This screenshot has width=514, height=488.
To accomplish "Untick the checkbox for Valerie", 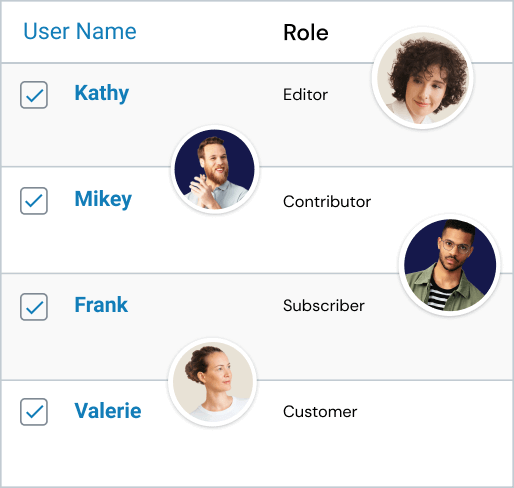I will pos(34,412).
